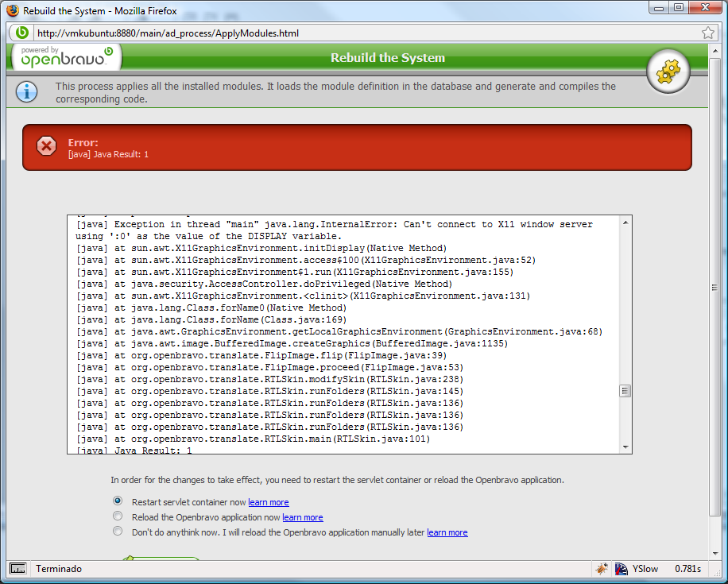The width and height of the screenshot is (728, 584).
Task: Click the status bar icon left of Terminado
Action: [x=18, y=569]
